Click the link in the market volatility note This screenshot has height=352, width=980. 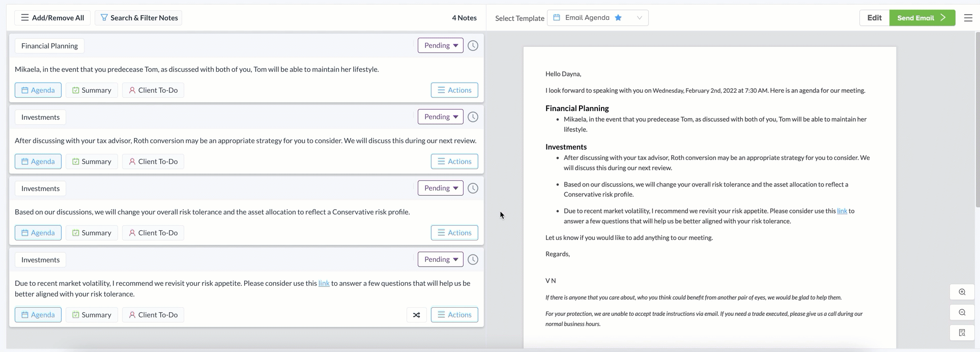(324, 283)
